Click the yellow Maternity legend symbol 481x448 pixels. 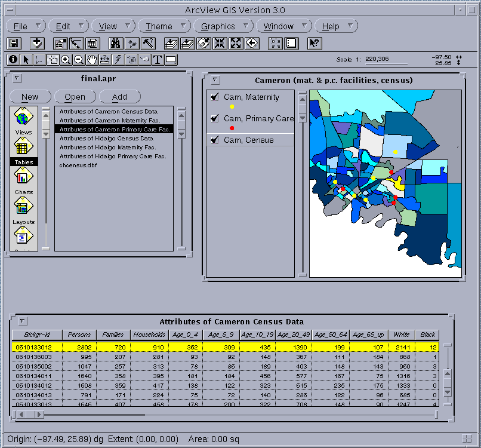[232, 106]
